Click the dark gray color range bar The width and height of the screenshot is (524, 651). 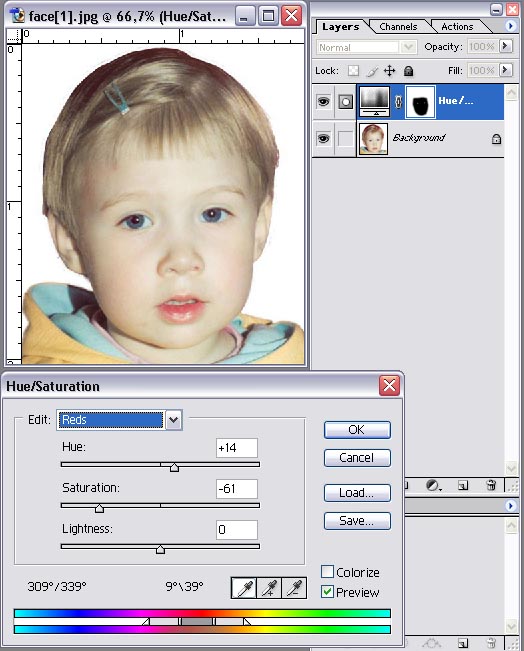point(197,622)
